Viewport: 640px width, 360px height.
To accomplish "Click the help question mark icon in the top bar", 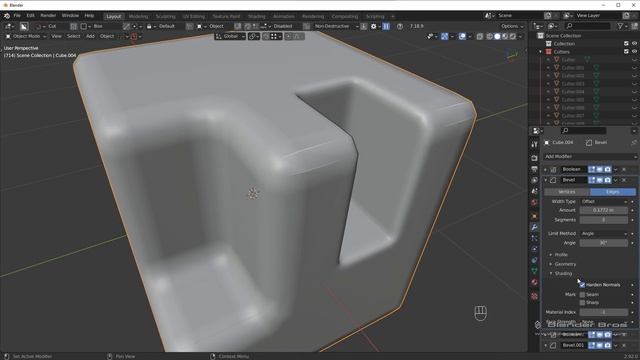I will [x=400, y=26].
